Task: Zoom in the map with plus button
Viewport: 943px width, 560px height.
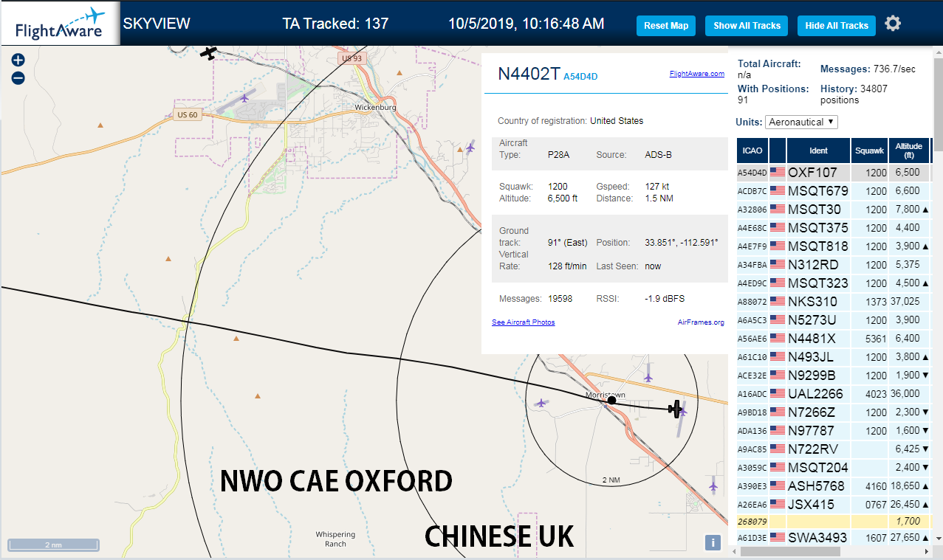Action: [x=18, y=60]
